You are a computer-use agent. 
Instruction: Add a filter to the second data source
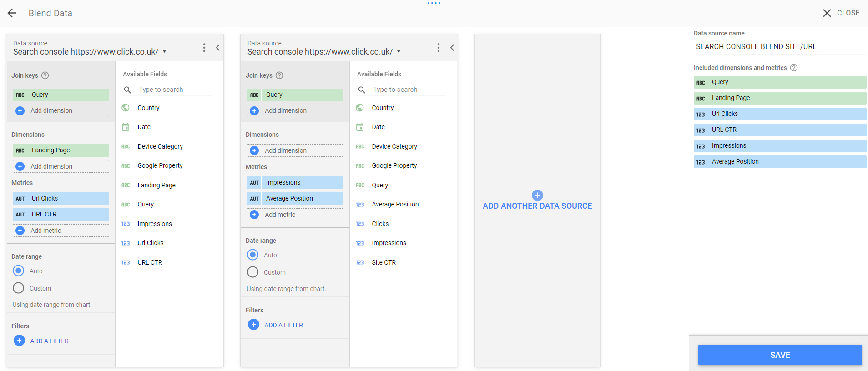tap(276, 325)
